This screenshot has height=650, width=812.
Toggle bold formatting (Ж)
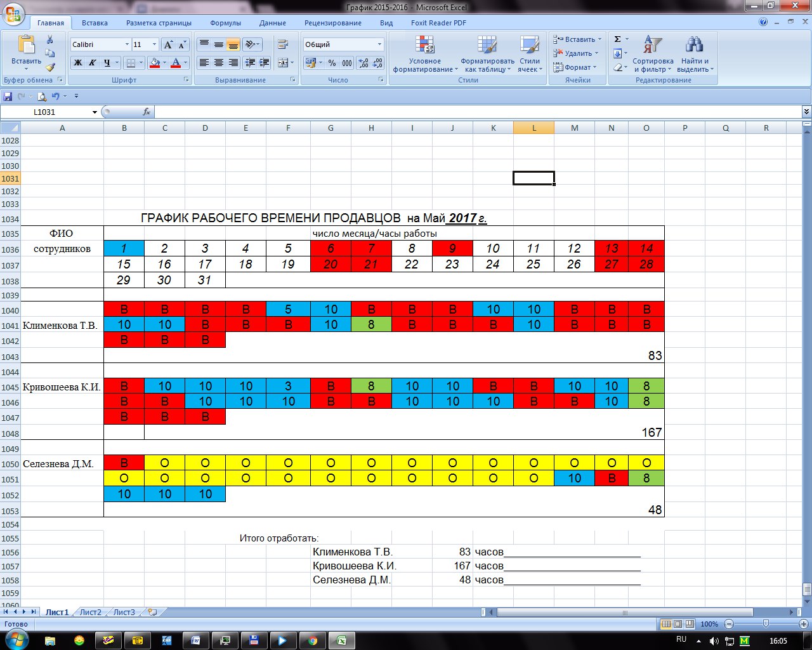[78, 63]
